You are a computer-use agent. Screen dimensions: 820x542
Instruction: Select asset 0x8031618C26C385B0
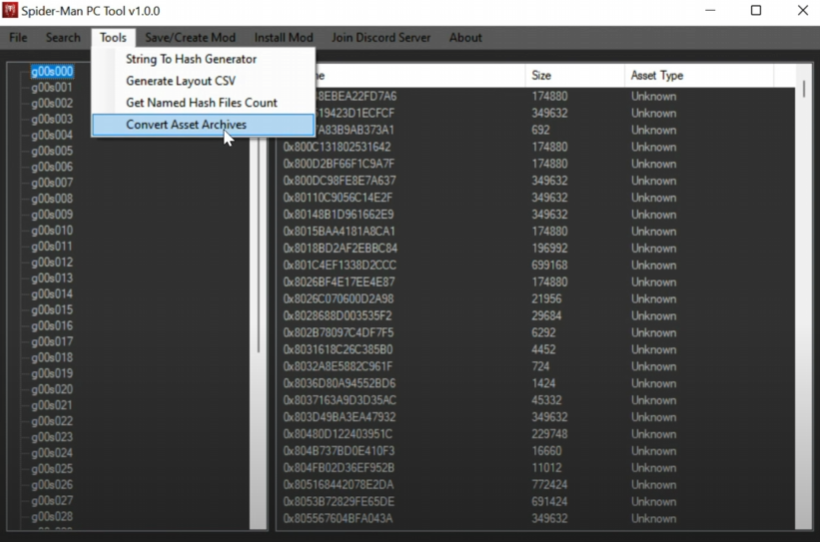coord(338,349)
